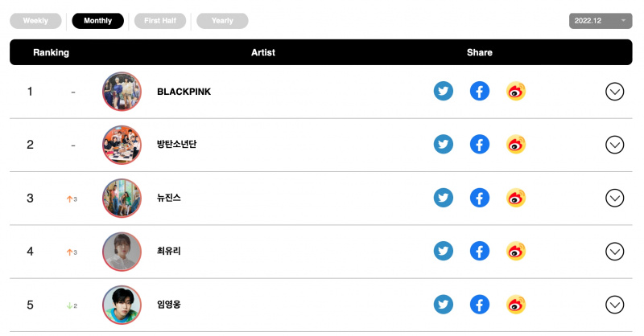
Task: Switch to the Yearly chart tab
Action: 222,21
